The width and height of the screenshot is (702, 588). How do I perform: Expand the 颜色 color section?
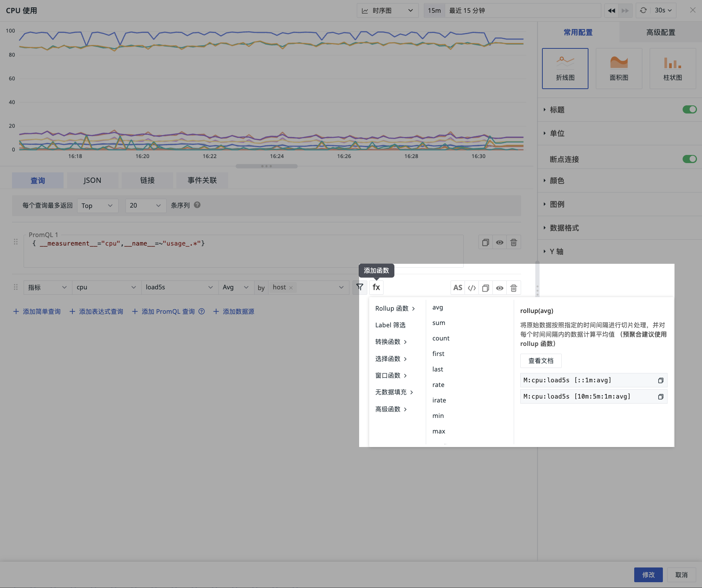[620, 181]
